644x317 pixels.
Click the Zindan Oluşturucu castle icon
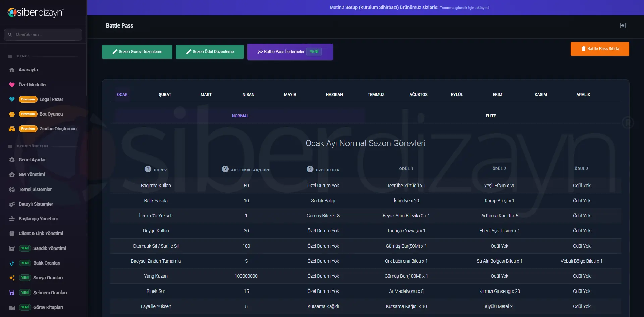click(12, 129)
